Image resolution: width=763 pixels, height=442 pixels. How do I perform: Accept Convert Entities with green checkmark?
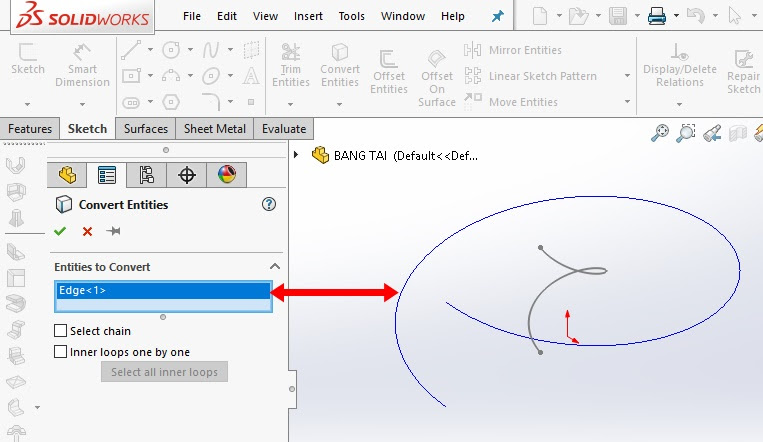tap(60, 231)
